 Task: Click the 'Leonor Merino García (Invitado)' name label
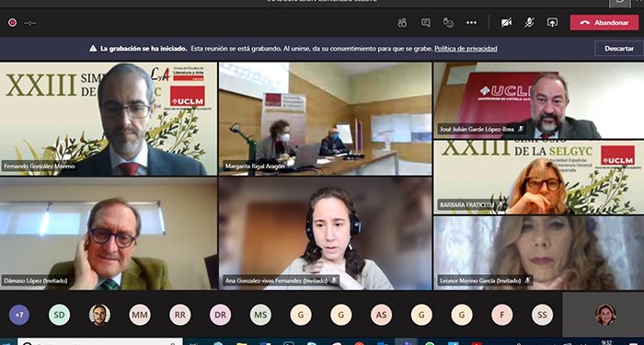pyautogui.click(x=480, y=281)
